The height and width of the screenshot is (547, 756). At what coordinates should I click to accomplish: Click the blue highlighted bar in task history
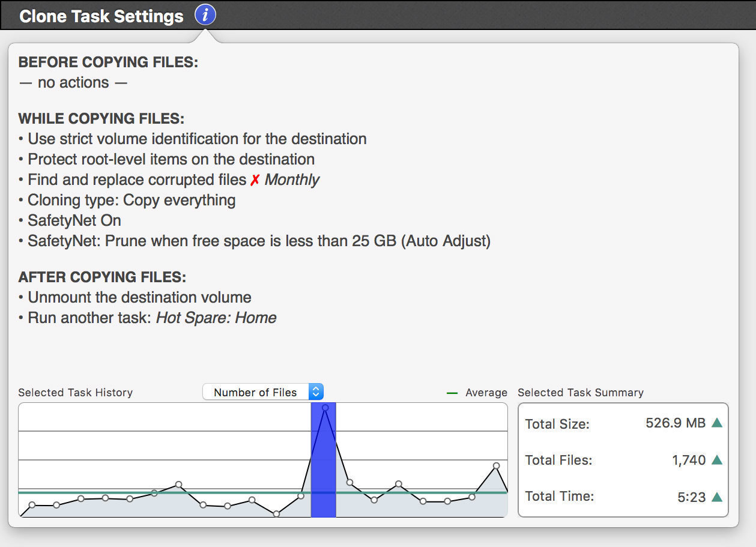click(x=323, y=480)
